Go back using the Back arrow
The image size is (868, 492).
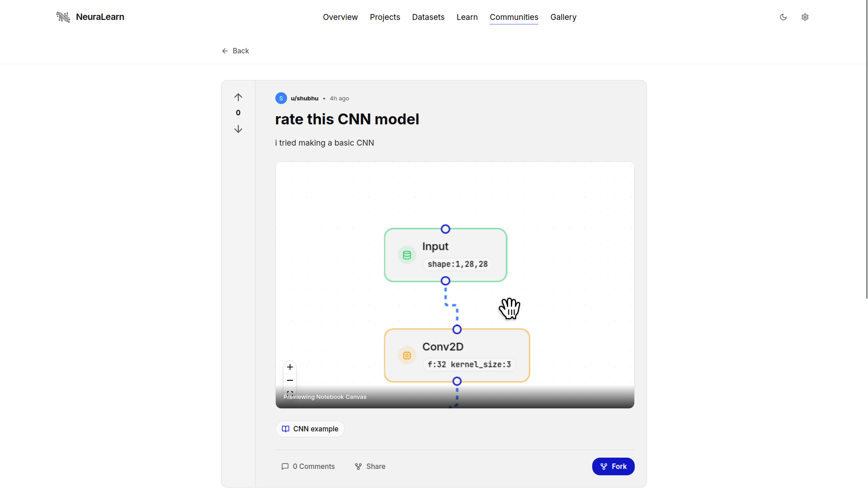click(225, 51)
